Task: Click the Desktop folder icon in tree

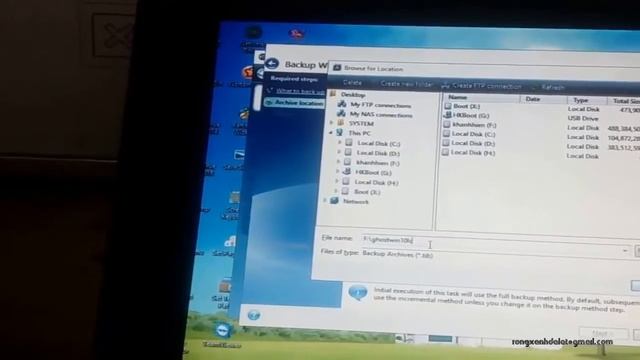Action: pos(333,94)
